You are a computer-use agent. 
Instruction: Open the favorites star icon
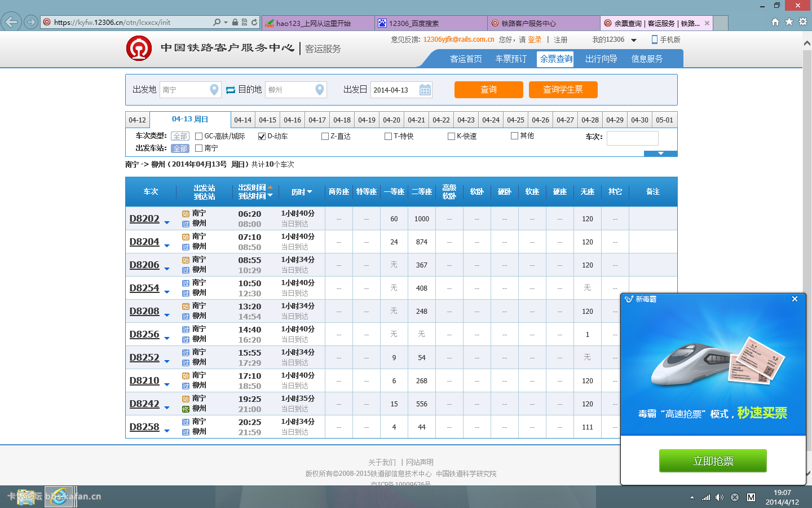pos(789,22)
